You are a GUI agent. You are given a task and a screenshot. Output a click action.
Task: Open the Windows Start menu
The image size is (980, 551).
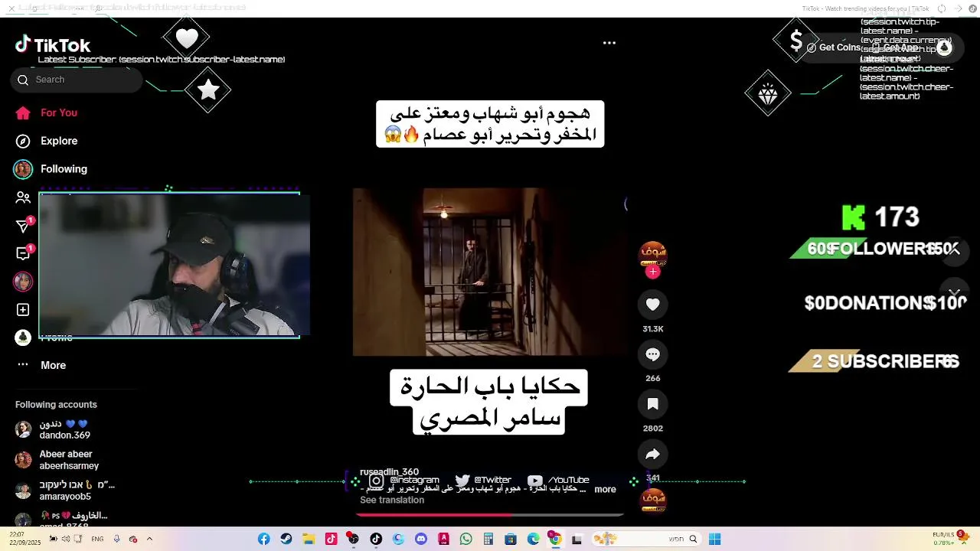pos(714,539)
